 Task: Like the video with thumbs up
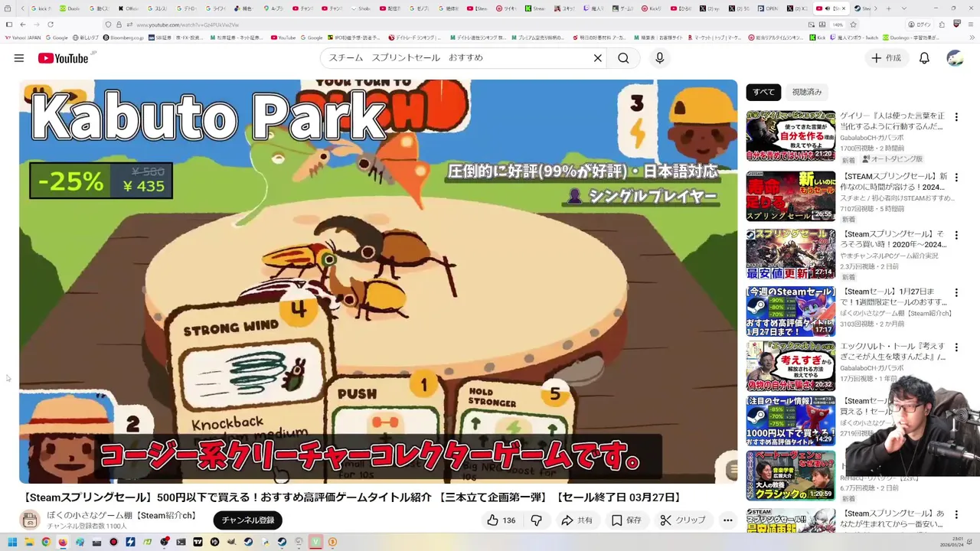[501, 520]
